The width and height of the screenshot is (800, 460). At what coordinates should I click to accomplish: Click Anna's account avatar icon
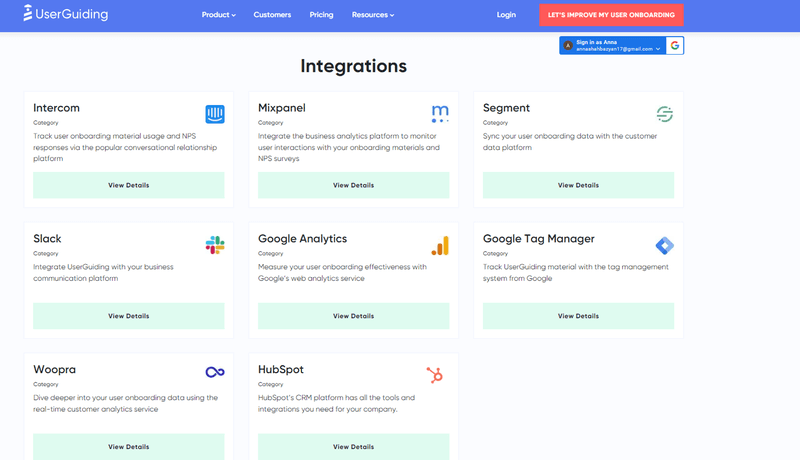[568, 45]
